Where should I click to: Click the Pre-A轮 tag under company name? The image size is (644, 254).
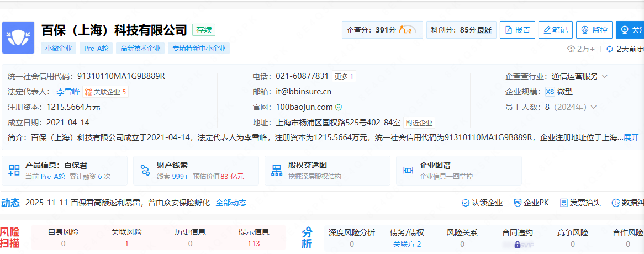click(x=96, y=49)
